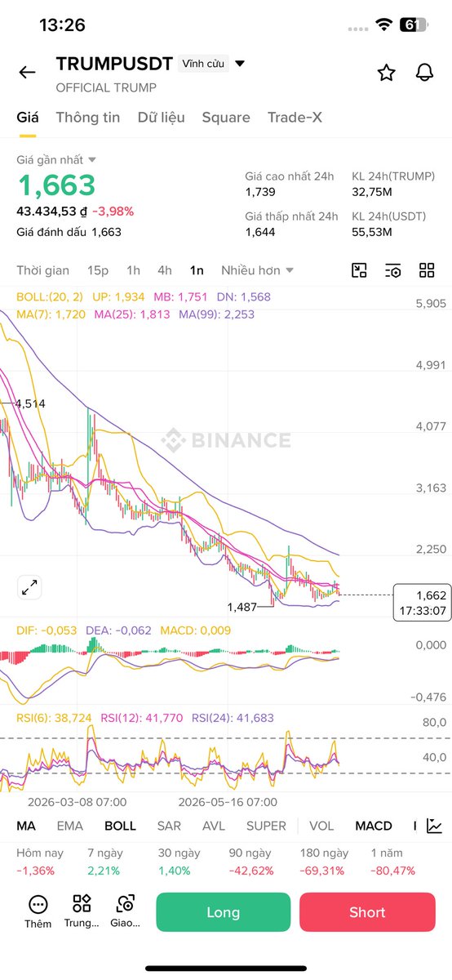Select the 15p timeframe
The height and width of the screenshot is (980, 452).
(x=98, y=270)
